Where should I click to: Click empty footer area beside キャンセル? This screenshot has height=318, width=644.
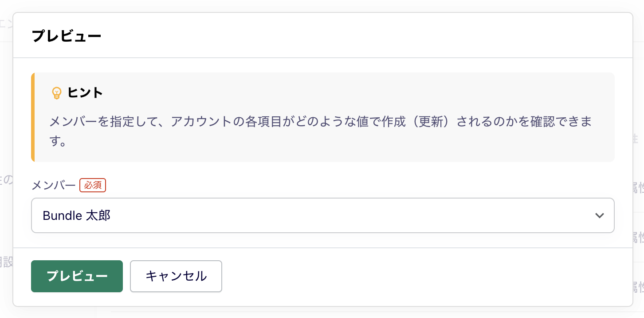tap(426, 276)
